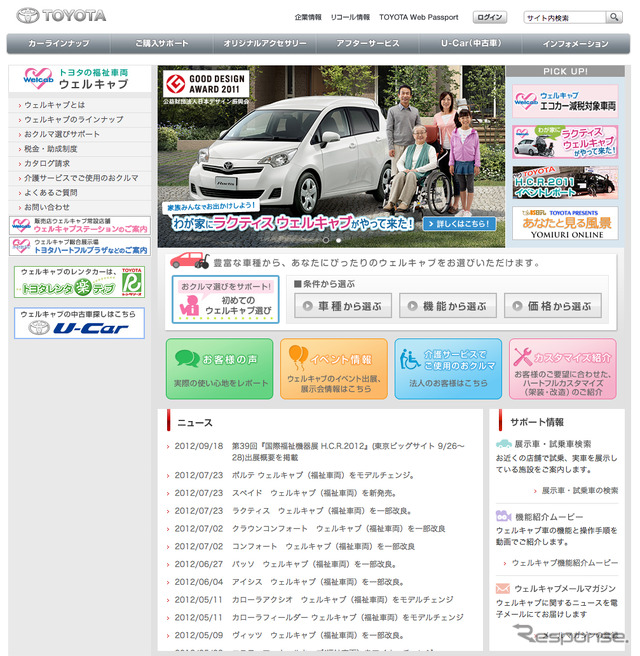Open リコール情報 header link
The width and height of the screenshot is (640, 656).
coord(350,17)
